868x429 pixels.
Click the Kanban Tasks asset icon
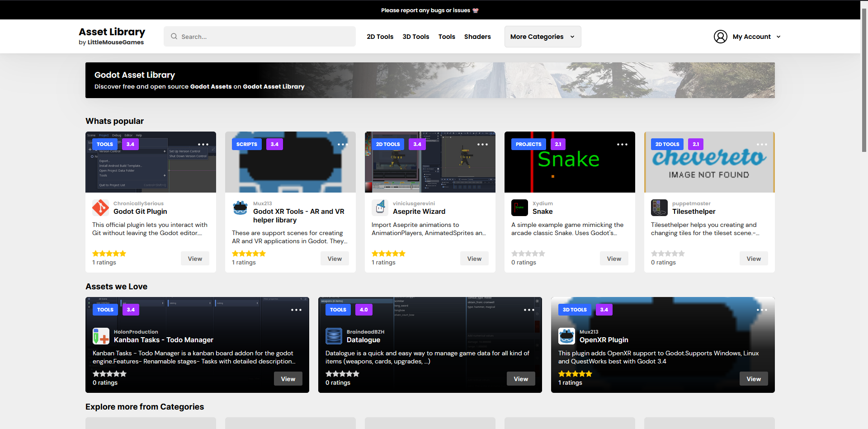(101, 336)
